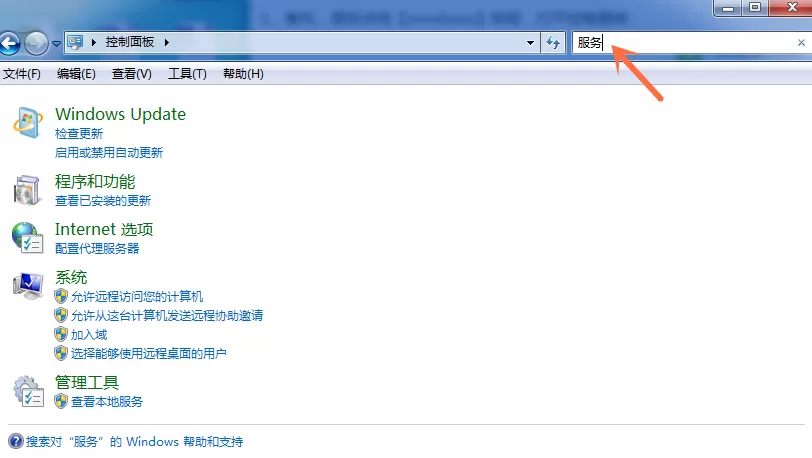812x458 pixels.
Task: Go back with the Back arrow button
Action: coord(9,44)
